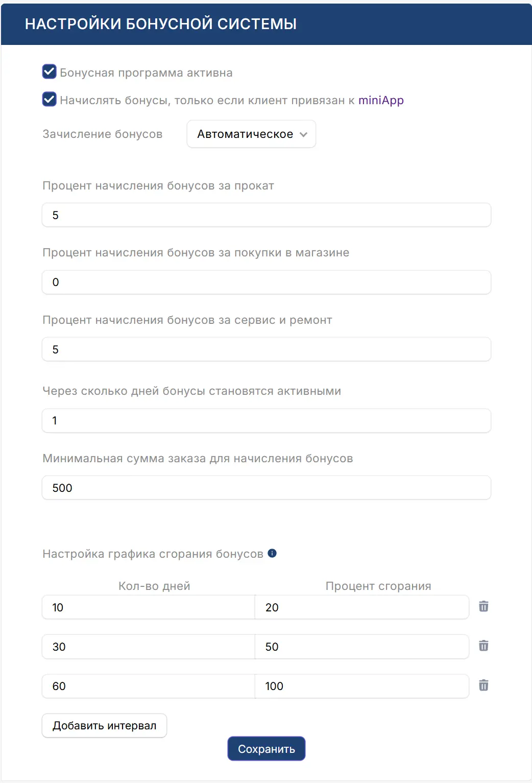Click the 'Процент сгорания' value 50
Viewport: 532px width, 783px height.
tap(362, 646)
